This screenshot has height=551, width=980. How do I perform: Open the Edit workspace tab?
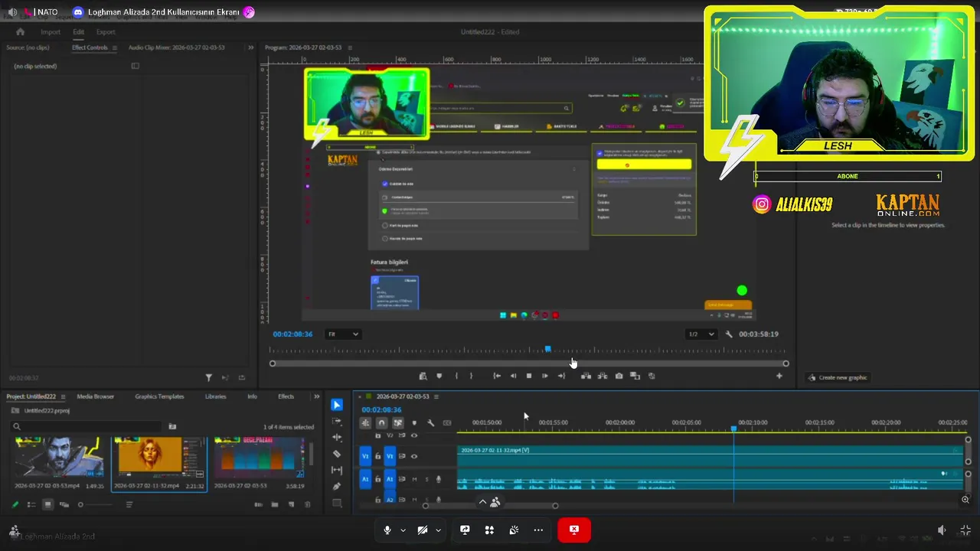78,32
